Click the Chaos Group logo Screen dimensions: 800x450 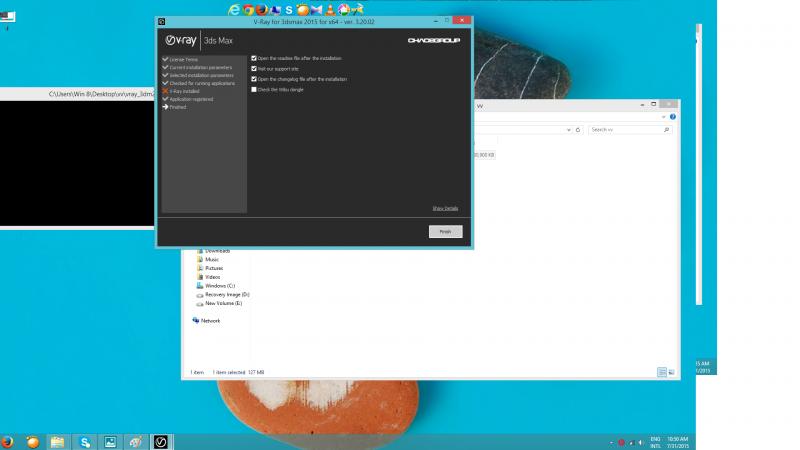click(434, 40)
